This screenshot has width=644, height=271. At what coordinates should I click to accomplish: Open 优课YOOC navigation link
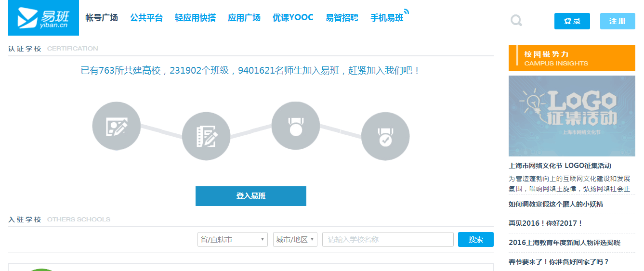click(x=293, y=18)
